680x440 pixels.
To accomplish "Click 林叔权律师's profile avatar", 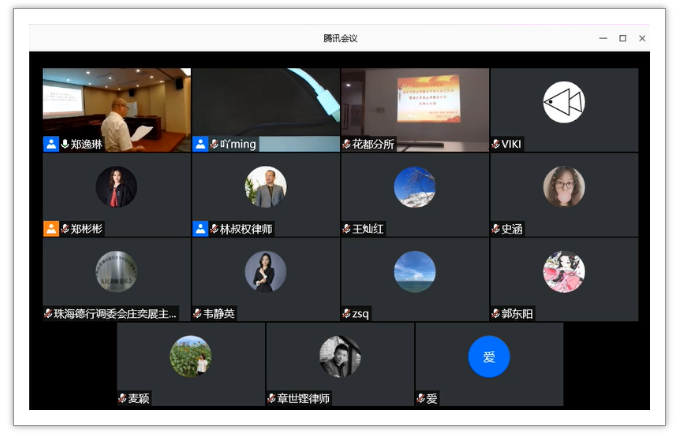I will coord(265,187).
